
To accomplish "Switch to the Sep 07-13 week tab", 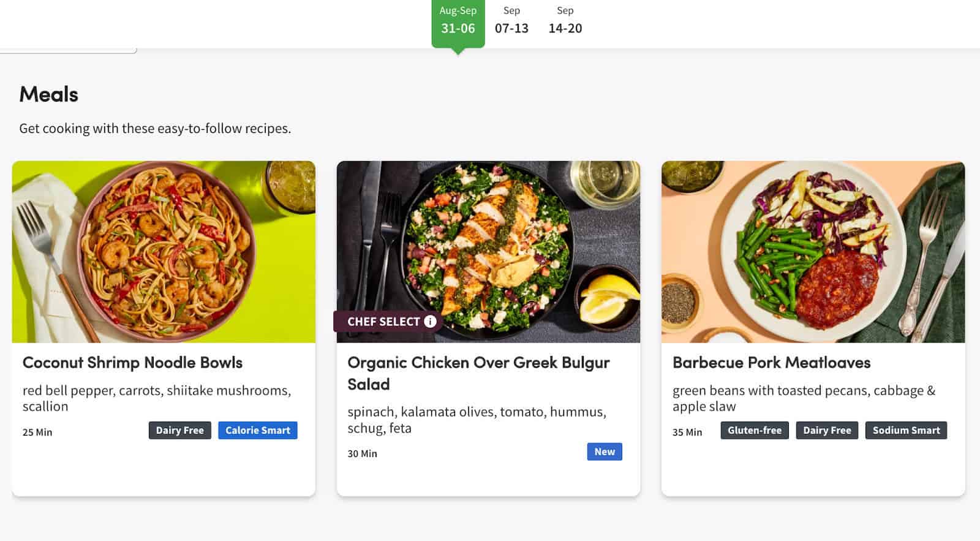I will (x=511, y=22).
